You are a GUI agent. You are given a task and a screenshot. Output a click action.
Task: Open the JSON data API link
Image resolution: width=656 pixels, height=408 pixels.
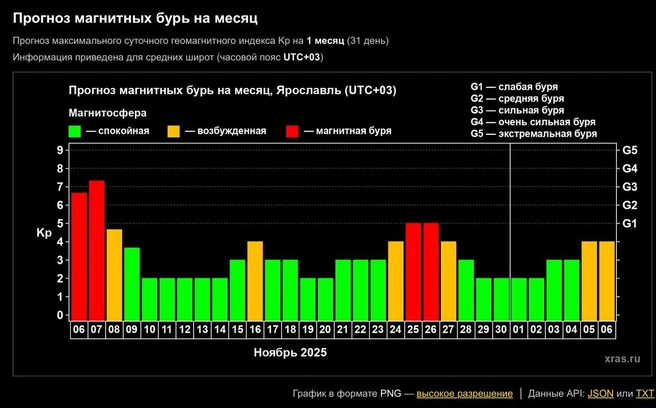[600, 394]
